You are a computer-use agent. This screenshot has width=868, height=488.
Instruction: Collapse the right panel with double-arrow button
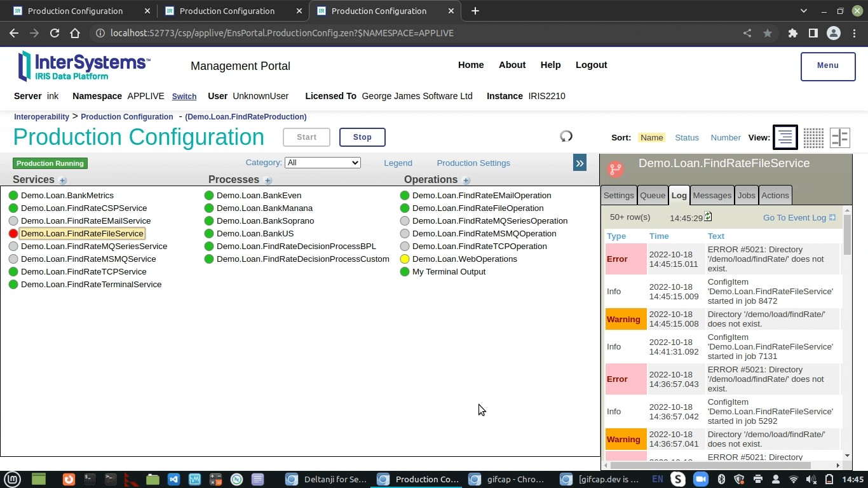(580, 163)
